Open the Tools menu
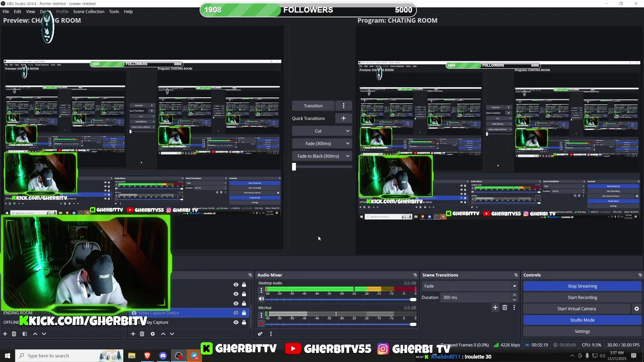Image resolution: width=644 pixels, height=362 pixels. click(114, 12)
